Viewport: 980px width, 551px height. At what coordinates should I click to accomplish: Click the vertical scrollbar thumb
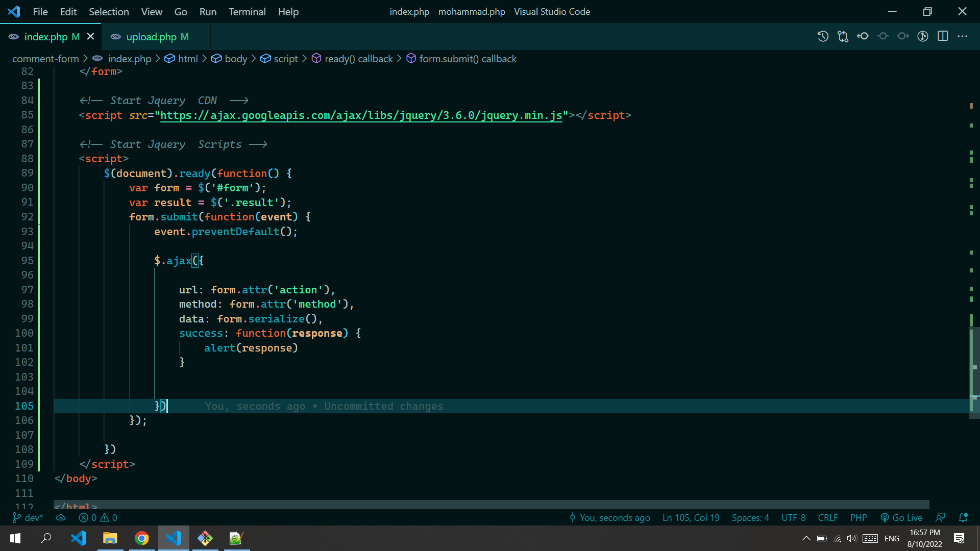(x=974, y=372)
